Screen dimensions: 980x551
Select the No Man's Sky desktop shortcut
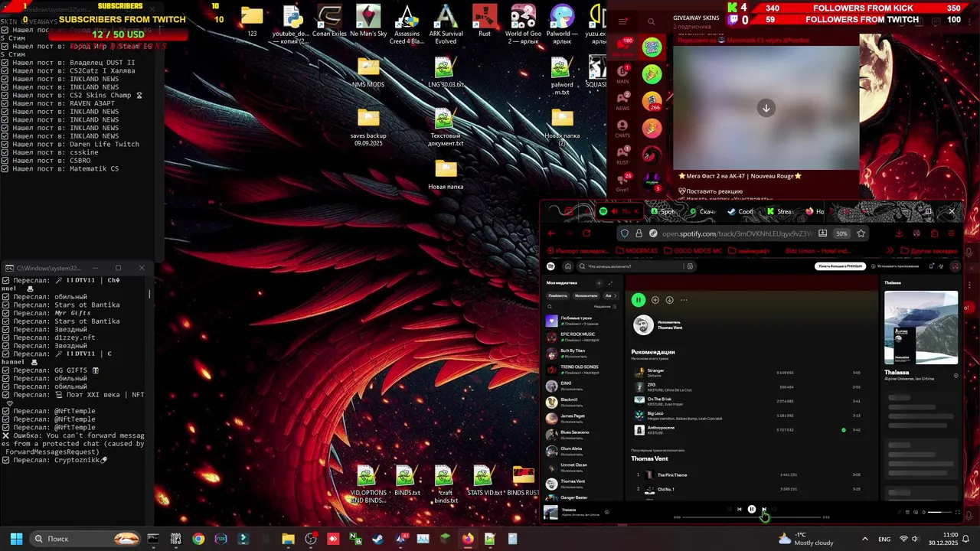click(368, 21)
